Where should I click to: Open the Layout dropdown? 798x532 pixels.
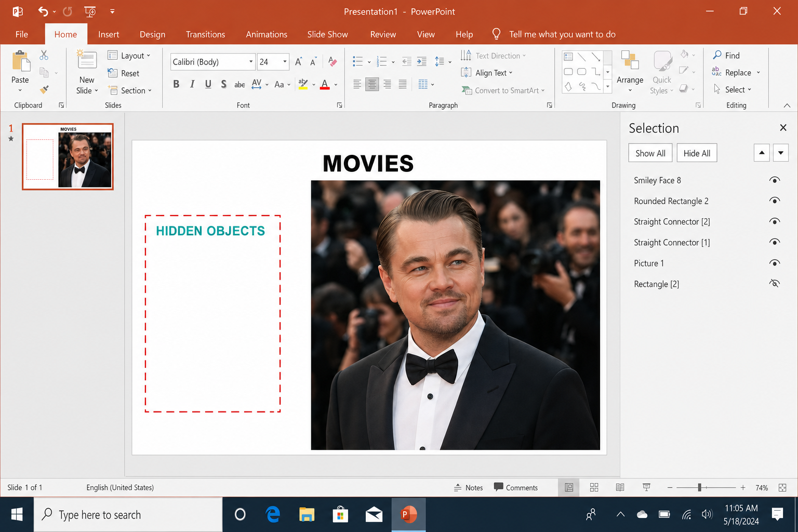(x=129, y=56)
